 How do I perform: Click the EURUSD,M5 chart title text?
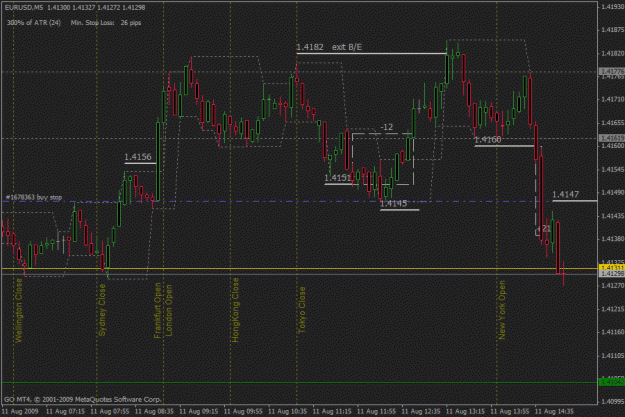tap(24, 7)
